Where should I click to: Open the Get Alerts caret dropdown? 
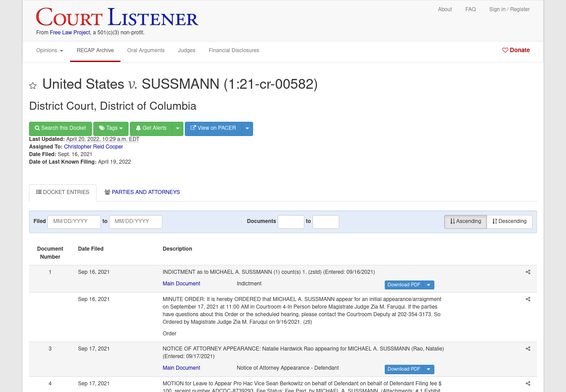[178, 128]
